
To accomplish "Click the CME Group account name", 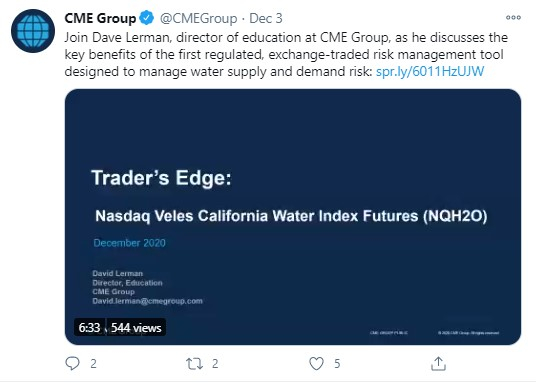I will 100,18.
